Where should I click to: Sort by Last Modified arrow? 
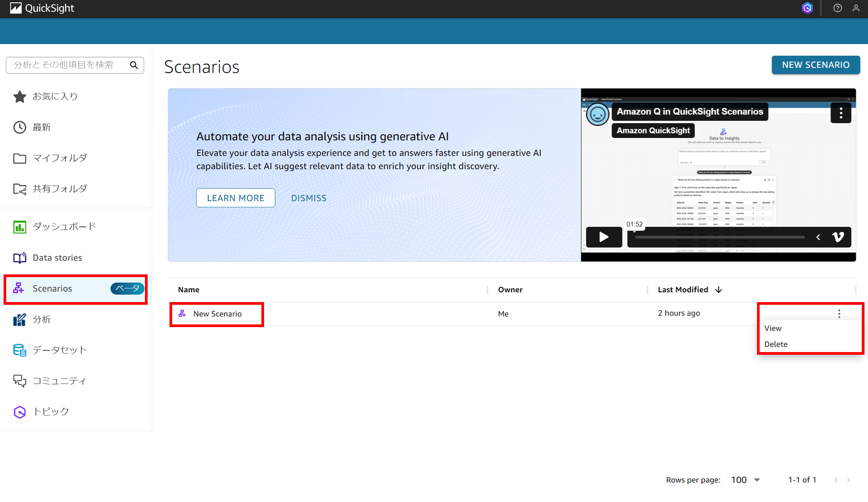(x=718, y=290)
